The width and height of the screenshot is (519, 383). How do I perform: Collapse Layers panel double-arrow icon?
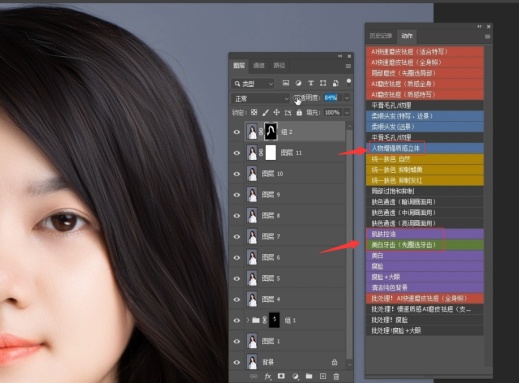click(x=340, y=56)
